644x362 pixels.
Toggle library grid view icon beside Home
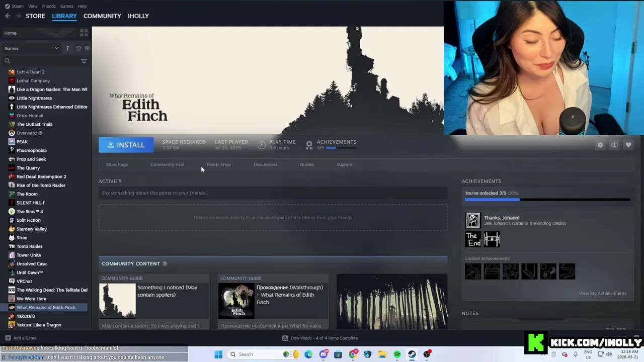click(x=84, y=33)
